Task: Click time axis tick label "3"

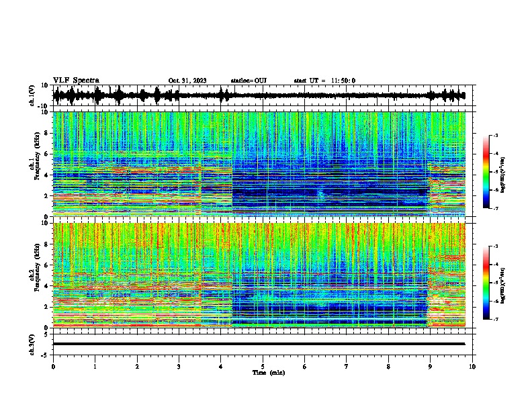Action: pyautogui.click(x=179, y=367)
